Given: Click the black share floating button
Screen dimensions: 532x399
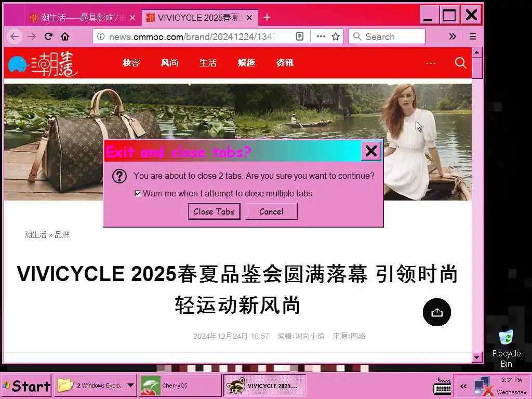Looking at the screenshot, I should [x=436, y=312].
